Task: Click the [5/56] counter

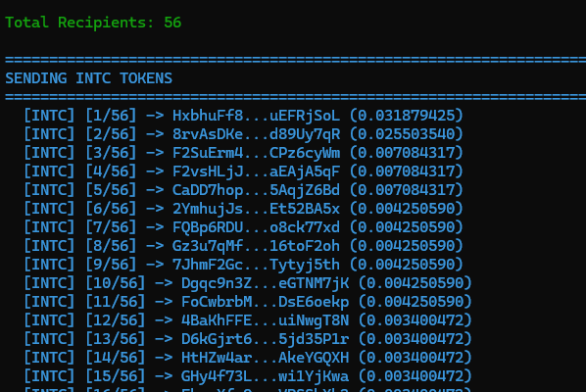Action: pyautogui.click(x=111, y=190)
